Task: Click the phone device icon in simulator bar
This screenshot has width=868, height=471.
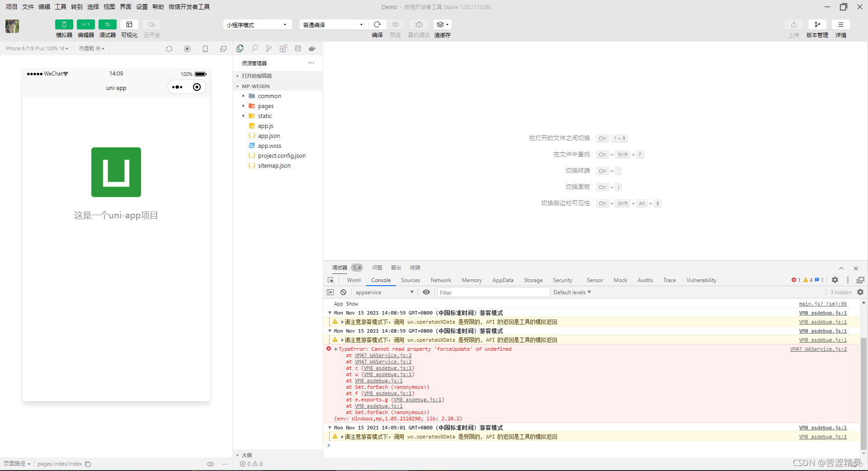Action: (x=205, y=49)
